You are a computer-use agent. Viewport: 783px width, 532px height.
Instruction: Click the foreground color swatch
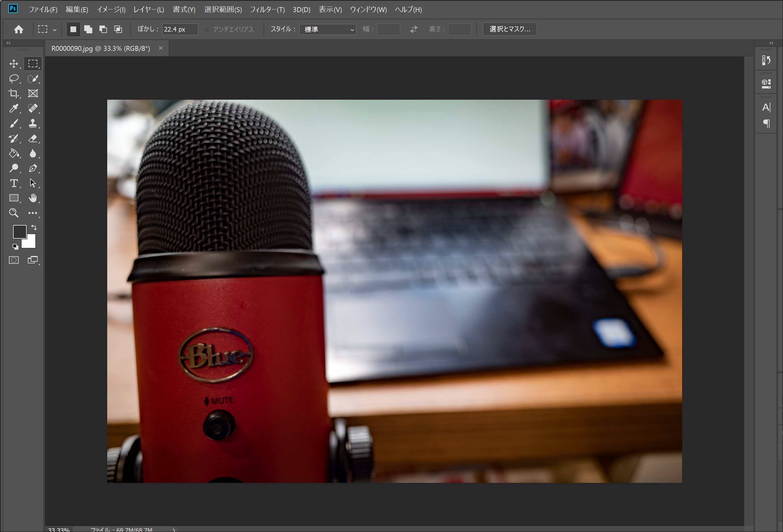[19, 231]
